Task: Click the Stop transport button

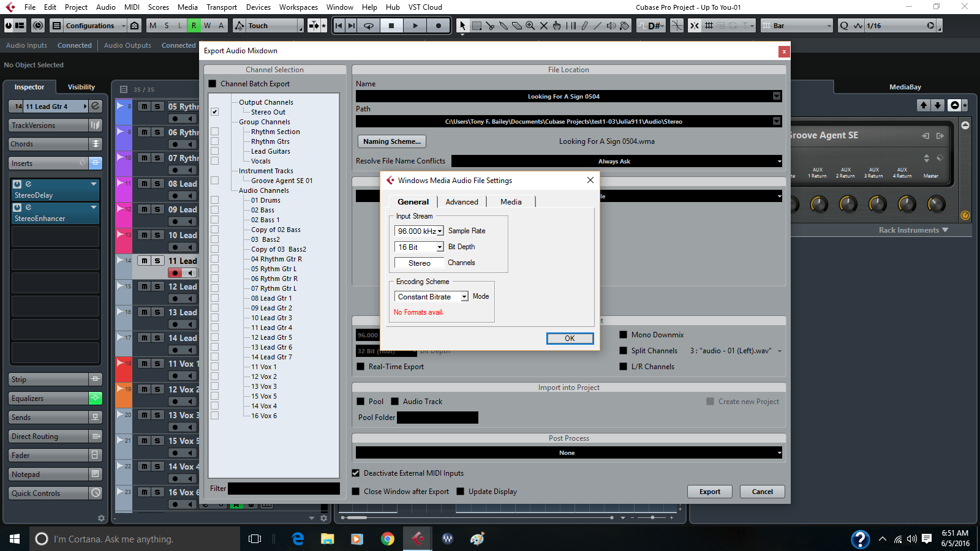Action: coord(391,26)
